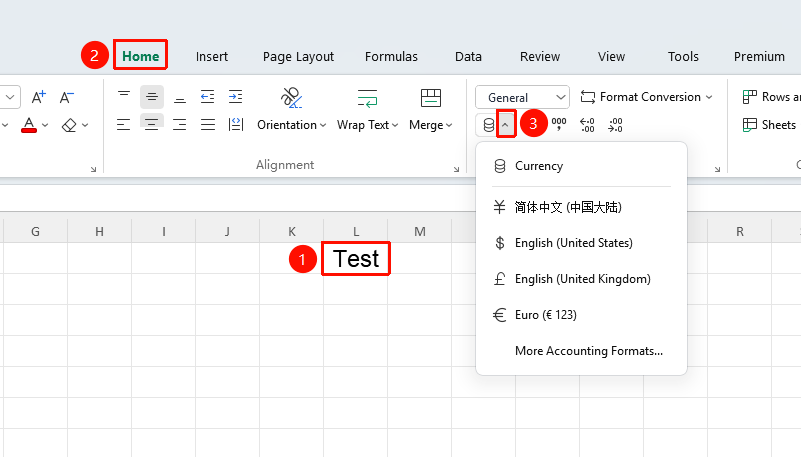Viewport: 801px width, 457px height.
Task: Choose English (United Kingdom) pound format
Action: coord(581,279)
